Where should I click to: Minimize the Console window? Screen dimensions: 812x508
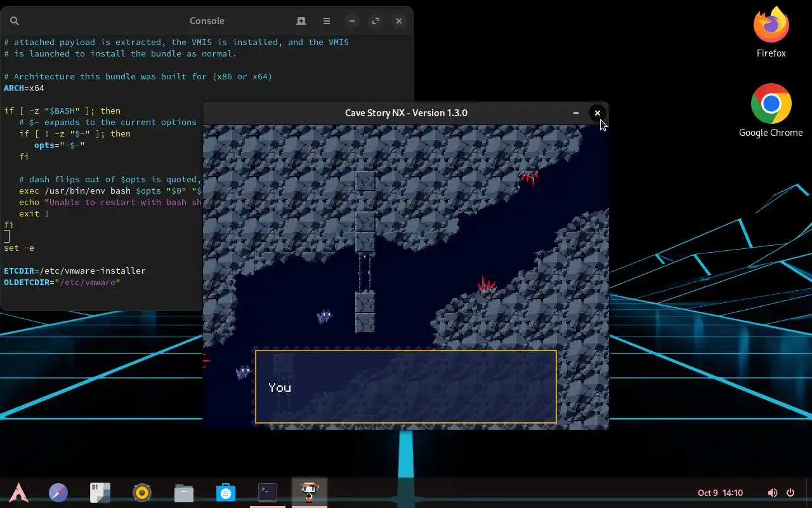click(352, 21)
